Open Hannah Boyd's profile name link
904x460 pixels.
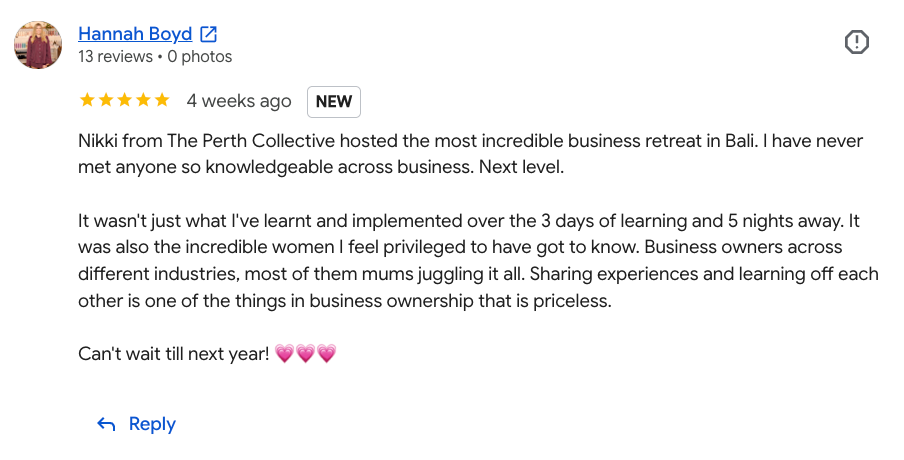point(135,34)
